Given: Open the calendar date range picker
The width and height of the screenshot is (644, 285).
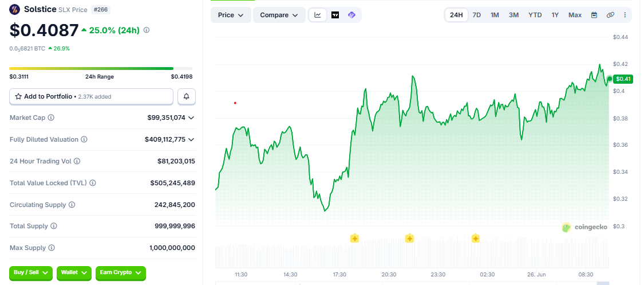Looking at the screenshot, I should pyautogui.click(x=594, y=15).
